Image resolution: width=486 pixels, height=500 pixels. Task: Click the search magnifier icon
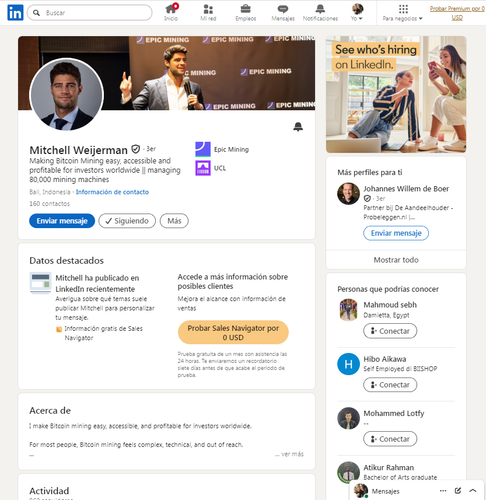36,13
